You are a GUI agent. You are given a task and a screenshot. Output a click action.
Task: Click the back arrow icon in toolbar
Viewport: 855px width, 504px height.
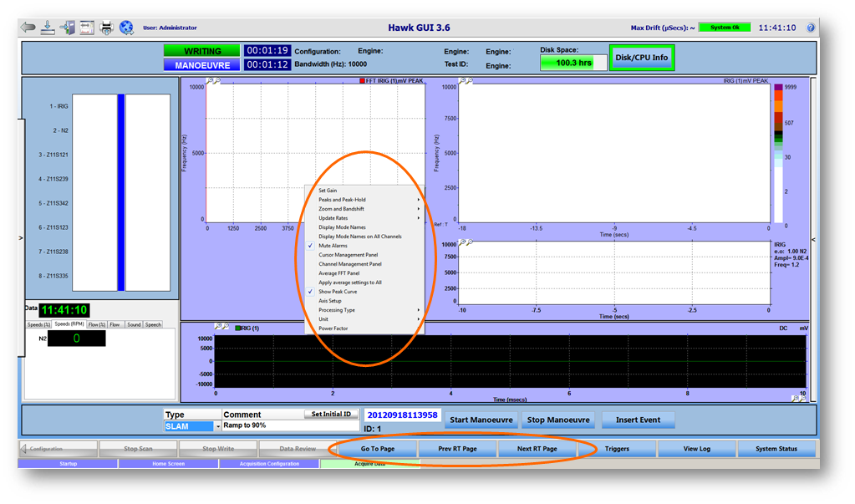click(28, 28)
